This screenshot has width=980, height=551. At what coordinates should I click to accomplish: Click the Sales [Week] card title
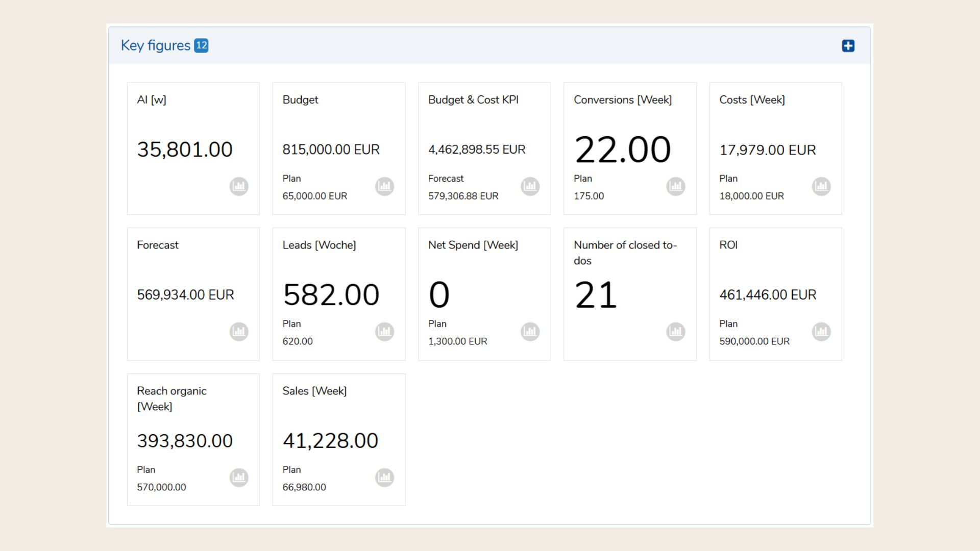[x=314, y=391]
